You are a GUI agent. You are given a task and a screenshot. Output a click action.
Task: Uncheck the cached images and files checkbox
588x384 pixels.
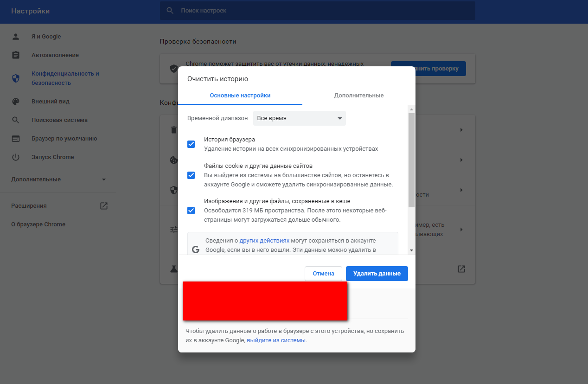tap(191, 211)
